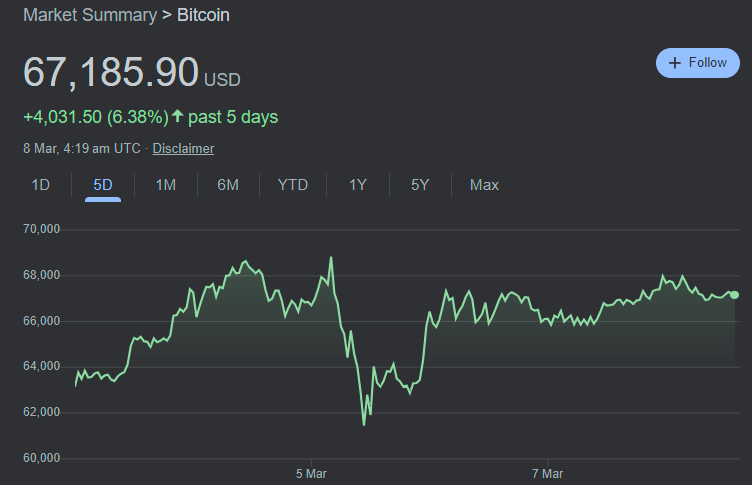Screen dimensions: 752x485
Task: Show the 6M price range
Action: tap(228, 185)
